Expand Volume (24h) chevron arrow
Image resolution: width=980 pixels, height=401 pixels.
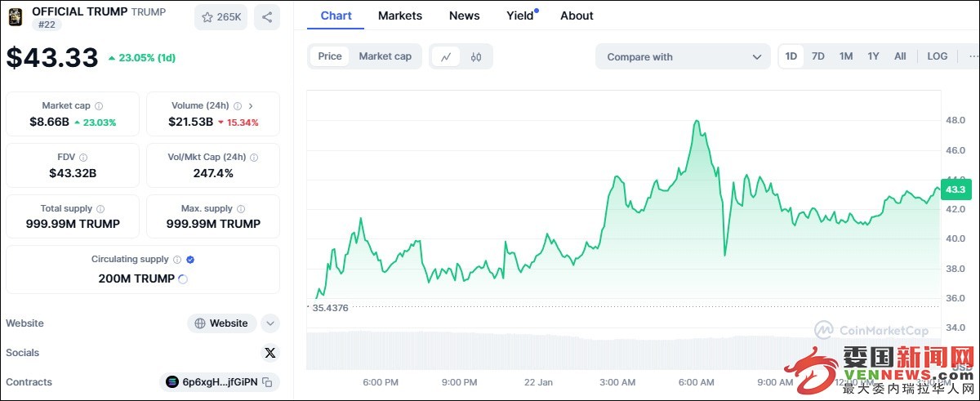[x=251, y=106]
